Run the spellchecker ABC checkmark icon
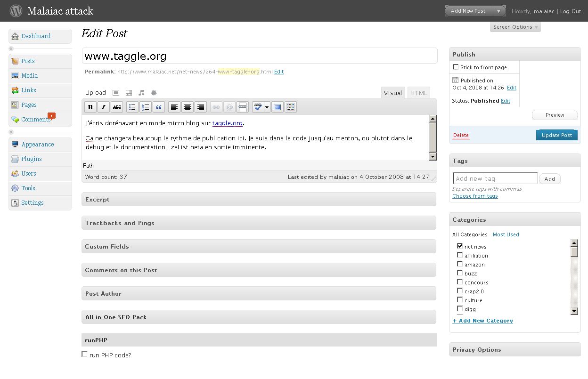The height and width of the screenshot is (379, 588). tap(258, 107)
